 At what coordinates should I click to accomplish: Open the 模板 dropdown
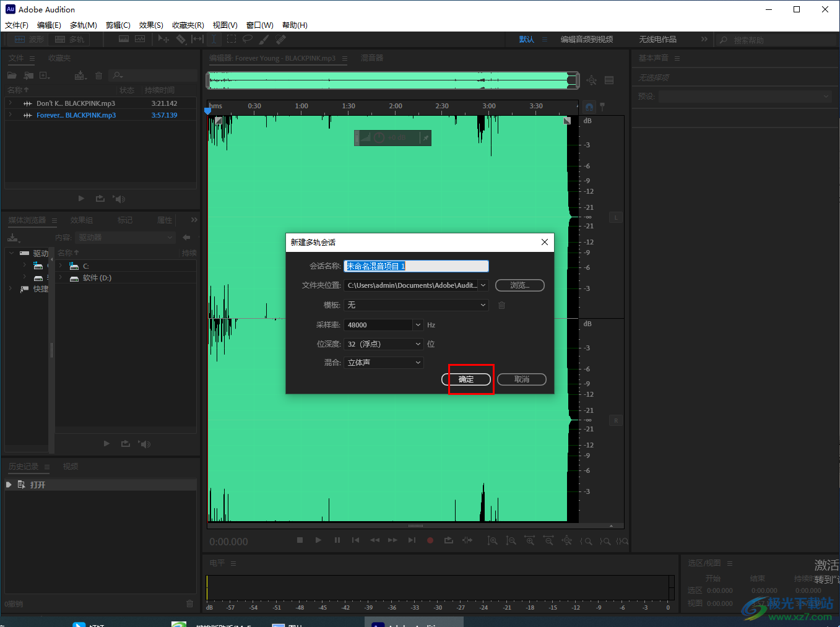coord(416,305)
